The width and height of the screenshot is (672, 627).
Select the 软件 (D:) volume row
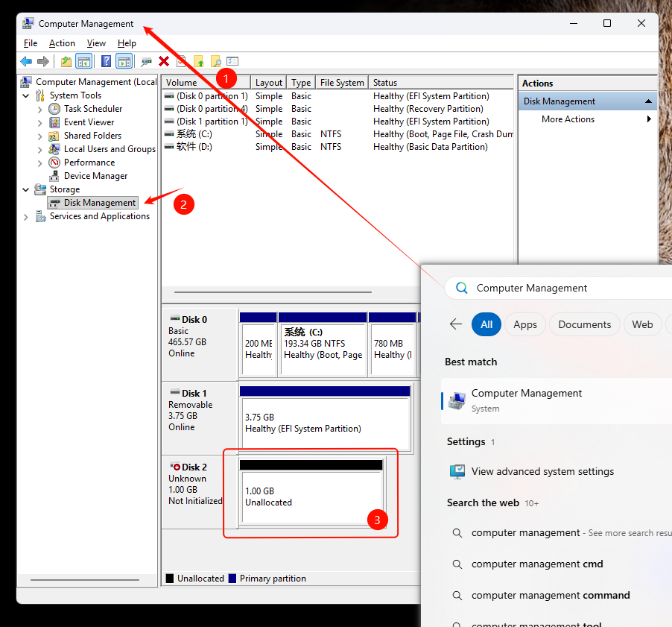337,147
